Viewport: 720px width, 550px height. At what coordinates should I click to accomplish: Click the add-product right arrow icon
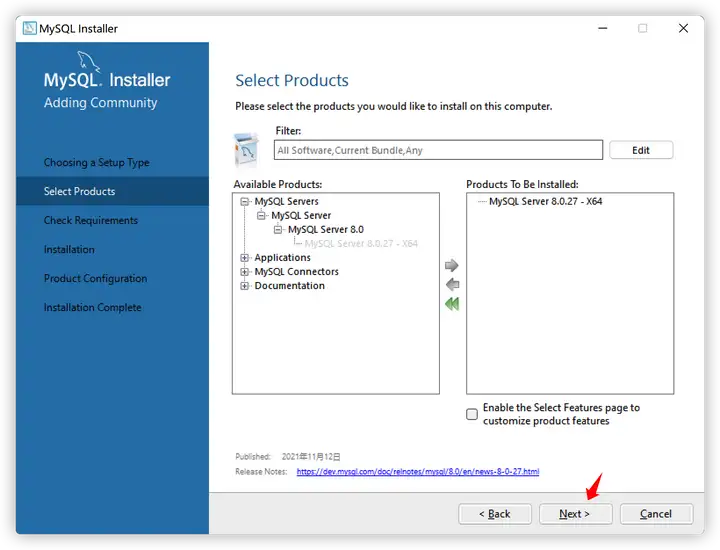tap(451, 265)
